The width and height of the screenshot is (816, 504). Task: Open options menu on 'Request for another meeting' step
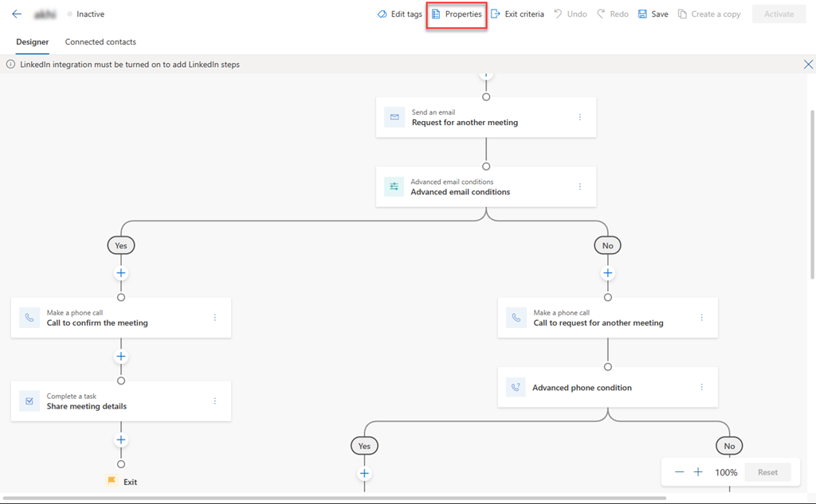[x=580, y=117]
